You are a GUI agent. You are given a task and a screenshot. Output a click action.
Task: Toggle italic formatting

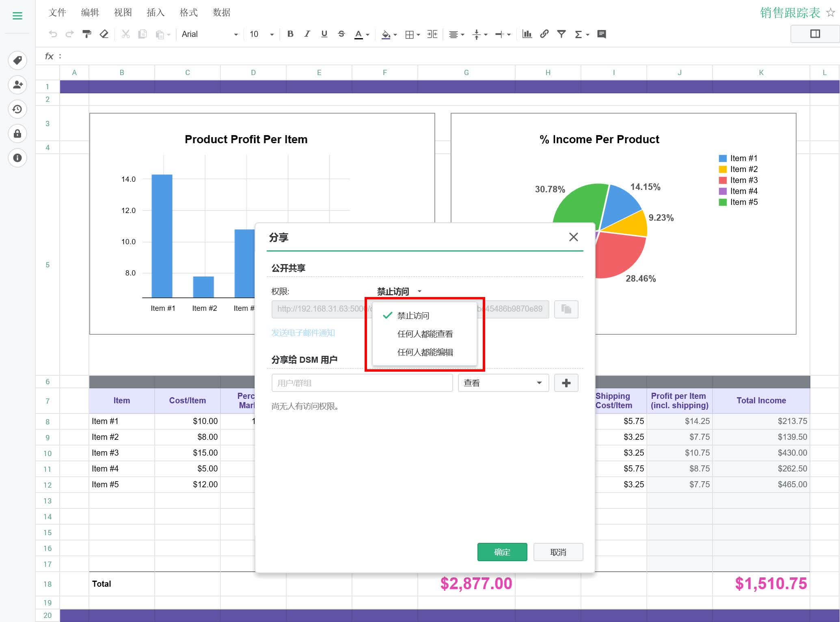click(307, 34)
